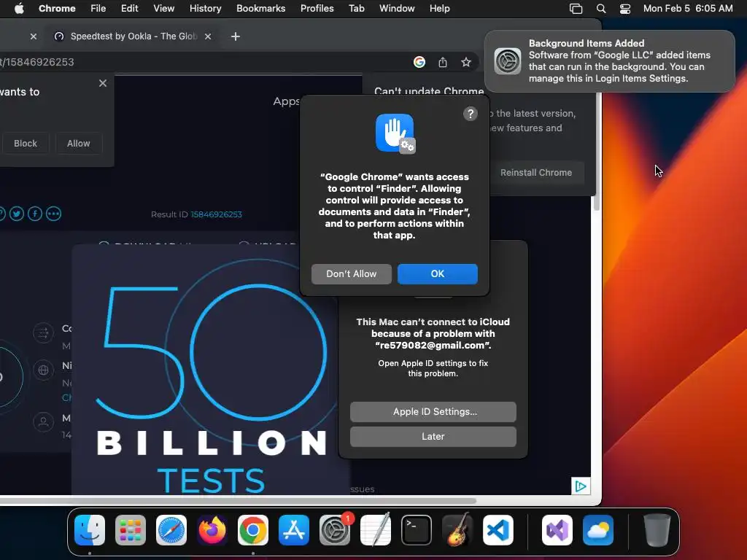Click the share icon in Chrome toolbar
This screenshot has height=560, width=747.
pos(443,62)
